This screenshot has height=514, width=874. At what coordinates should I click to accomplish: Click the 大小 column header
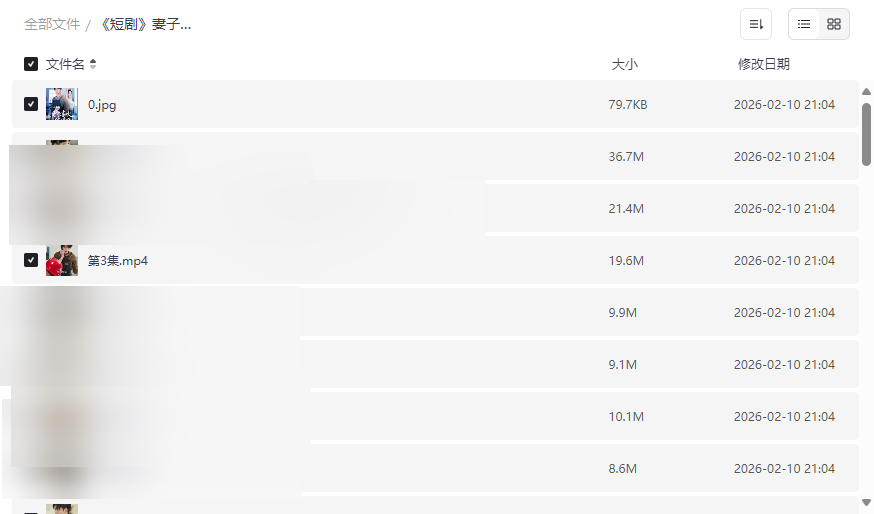point(624,64)
